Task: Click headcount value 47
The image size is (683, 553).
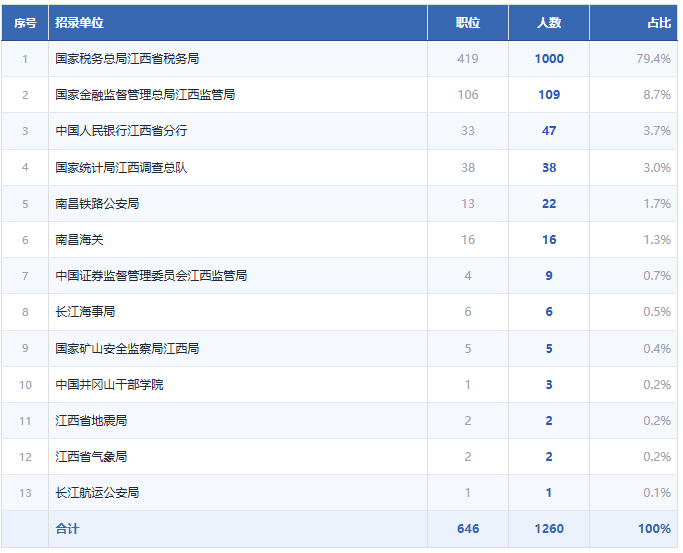Action: click(549, 131)
